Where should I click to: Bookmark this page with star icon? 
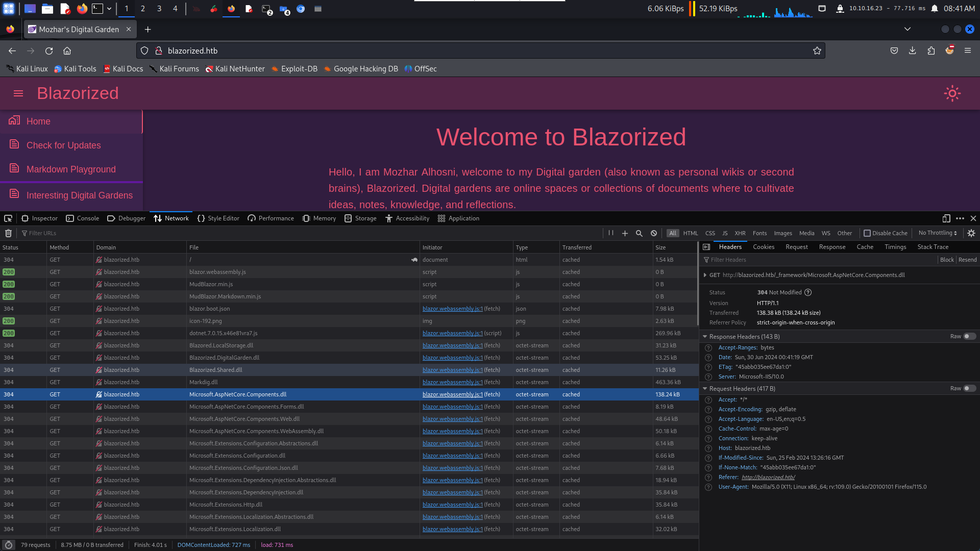817,51
